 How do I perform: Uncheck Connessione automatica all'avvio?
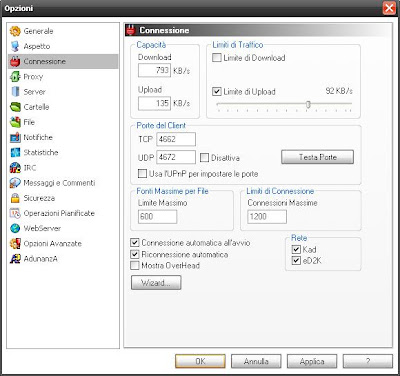(x=135, y=243)
